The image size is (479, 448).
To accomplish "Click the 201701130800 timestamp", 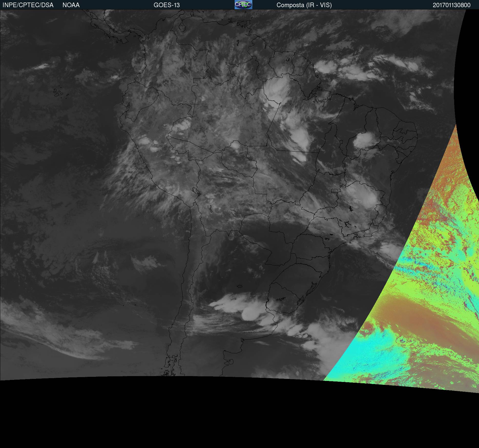I will pyautogui.click(x=452, y=5).
